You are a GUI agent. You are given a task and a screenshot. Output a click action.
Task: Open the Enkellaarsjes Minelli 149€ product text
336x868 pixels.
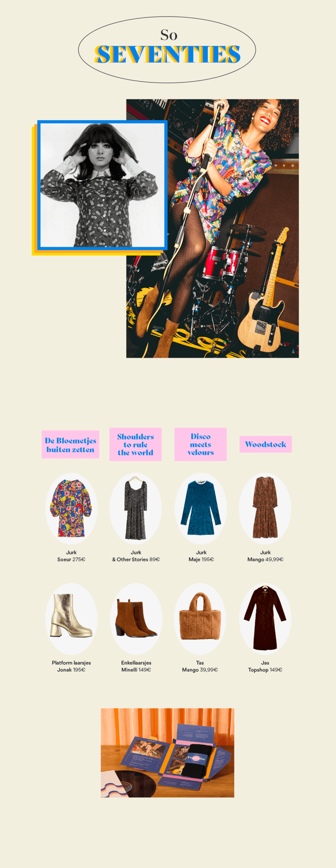pyautogui.click(x=136, y=666)
